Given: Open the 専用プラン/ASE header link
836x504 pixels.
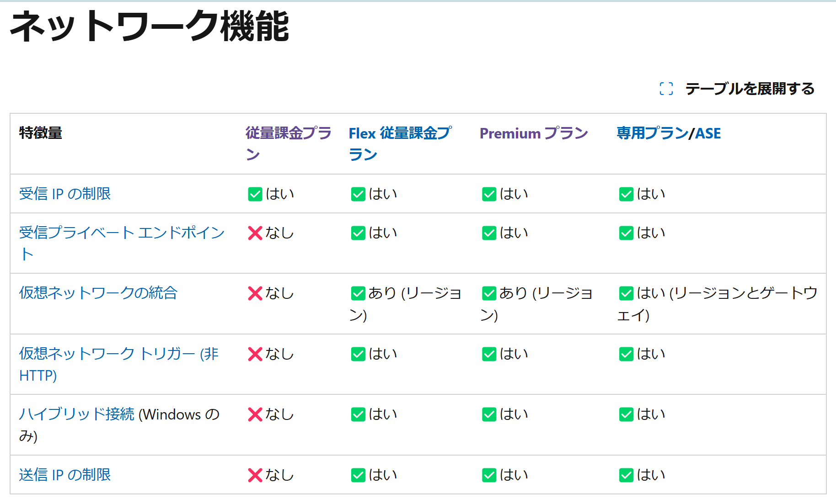Looking at the screenshot, I should 668,133.
